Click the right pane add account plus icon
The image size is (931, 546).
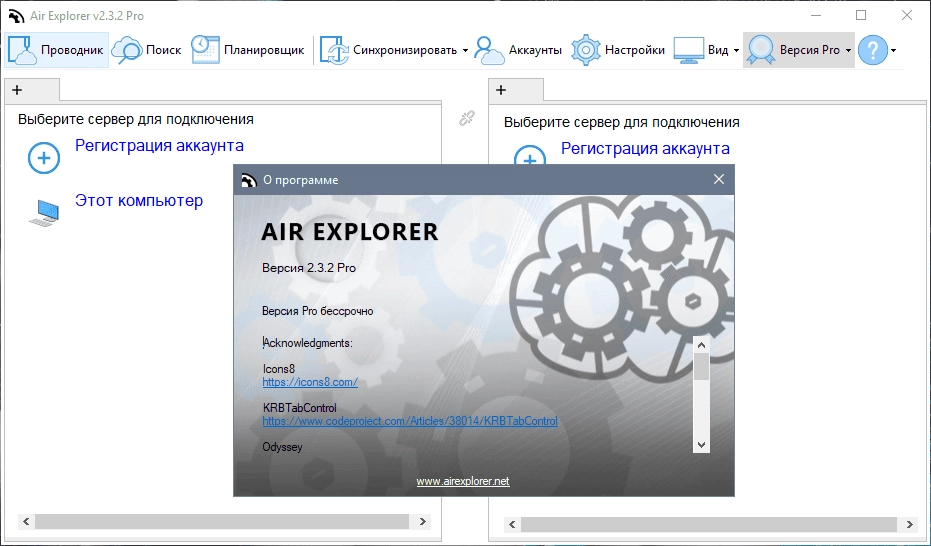[530, 155]
